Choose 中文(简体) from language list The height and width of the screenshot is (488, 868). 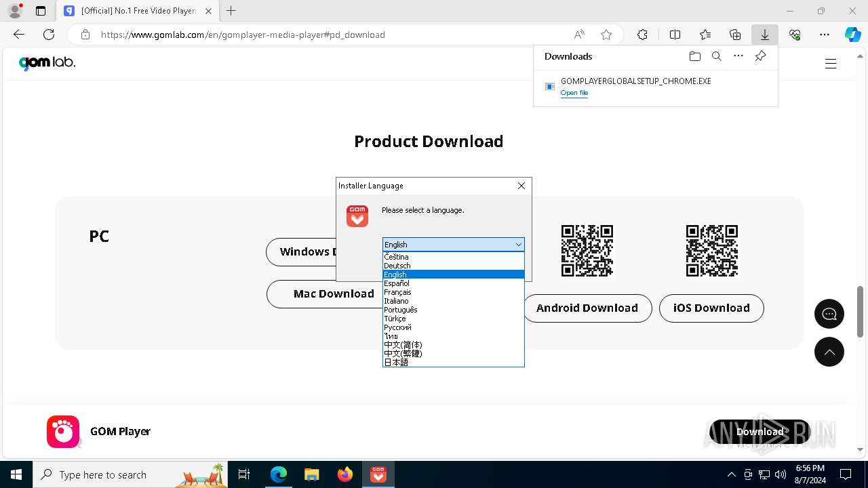[x=453, y=345]
